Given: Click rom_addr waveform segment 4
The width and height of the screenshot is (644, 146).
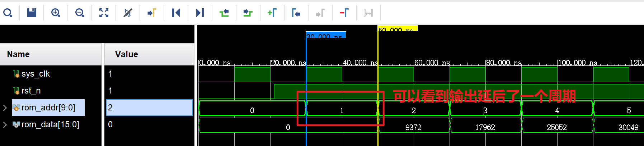Looking at the screenshot, I should (x=557, y=108).
